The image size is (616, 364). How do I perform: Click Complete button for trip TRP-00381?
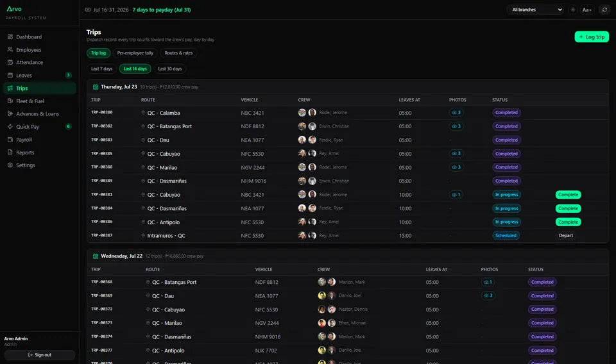click(x=568, y=195)
